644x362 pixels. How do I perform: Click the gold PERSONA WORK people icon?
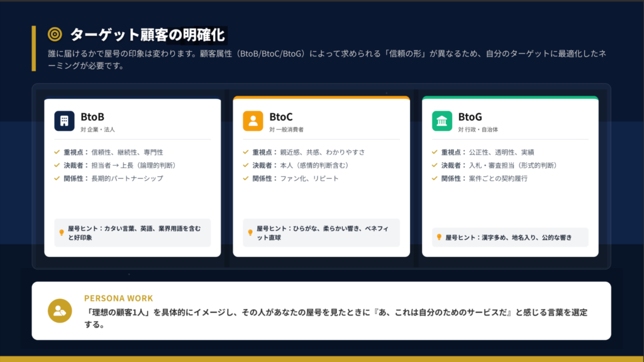click(x=60, y=310)
